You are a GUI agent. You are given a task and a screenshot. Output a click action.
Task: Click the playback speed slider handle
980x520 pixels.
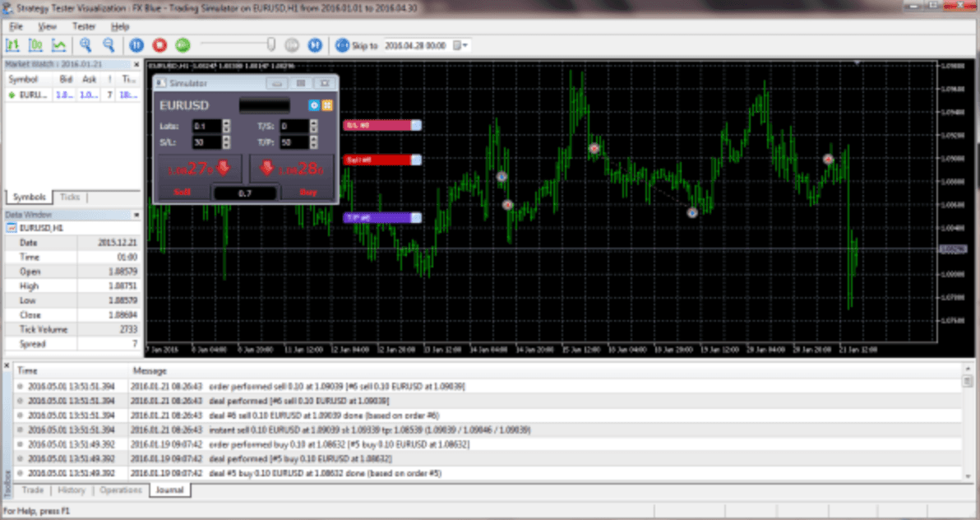click(x=271, y=45)
